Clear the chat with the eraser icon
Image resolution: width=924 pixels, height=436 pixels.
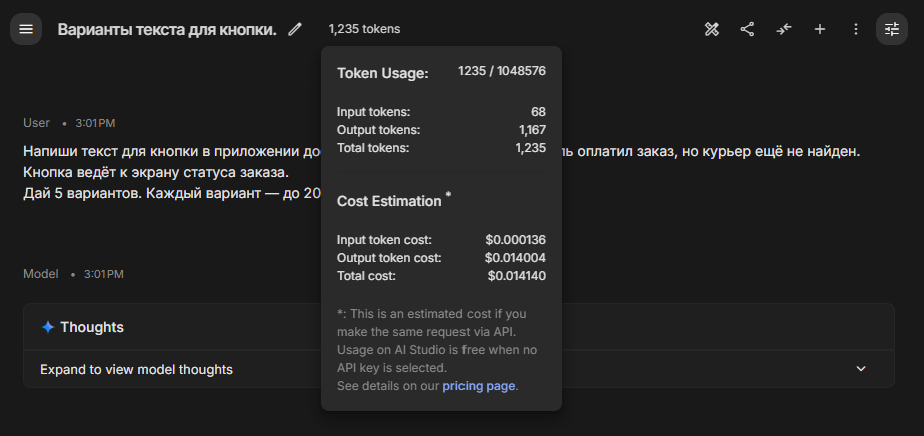click(712, 29)
